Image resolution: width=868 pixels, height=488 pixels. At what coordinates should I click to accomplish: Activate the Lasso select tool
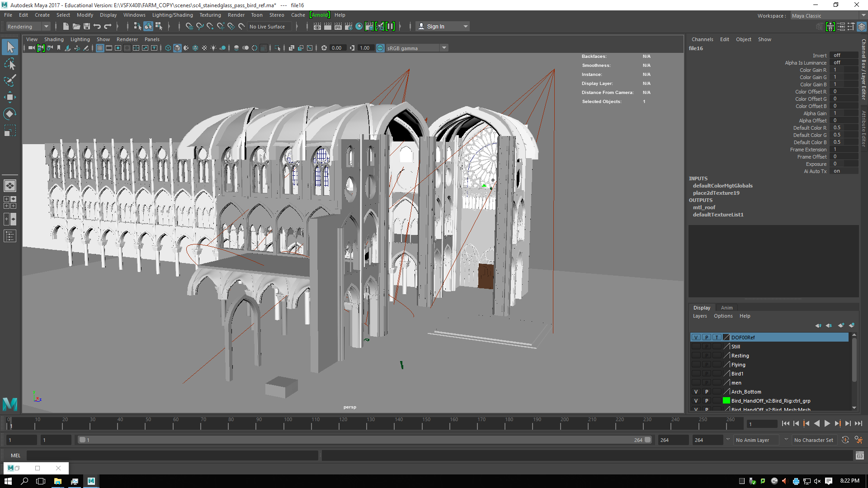[10, 64]
